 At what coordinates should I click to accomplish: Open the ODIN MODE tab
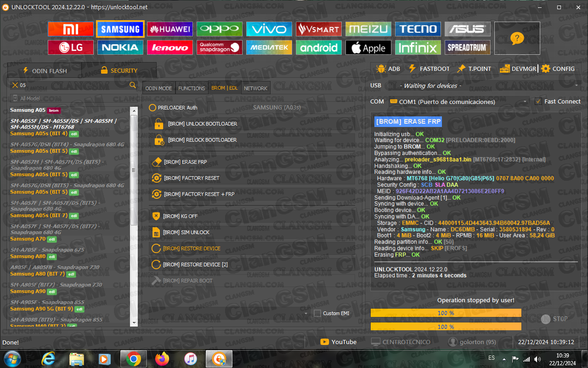(158, 88)
